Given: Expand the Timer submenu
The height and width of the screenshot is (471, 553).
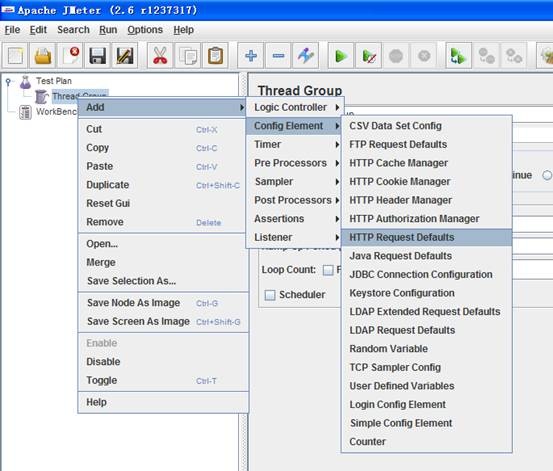Looking at the screenshot, I should 294,144.
